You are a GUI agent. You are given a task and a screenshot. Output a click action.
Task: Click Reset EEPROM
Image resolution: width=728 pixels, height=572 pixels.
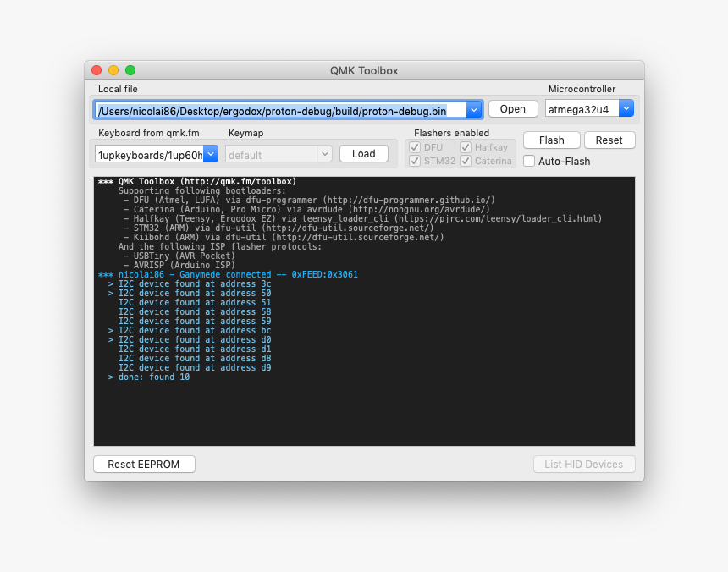point(144,464)
